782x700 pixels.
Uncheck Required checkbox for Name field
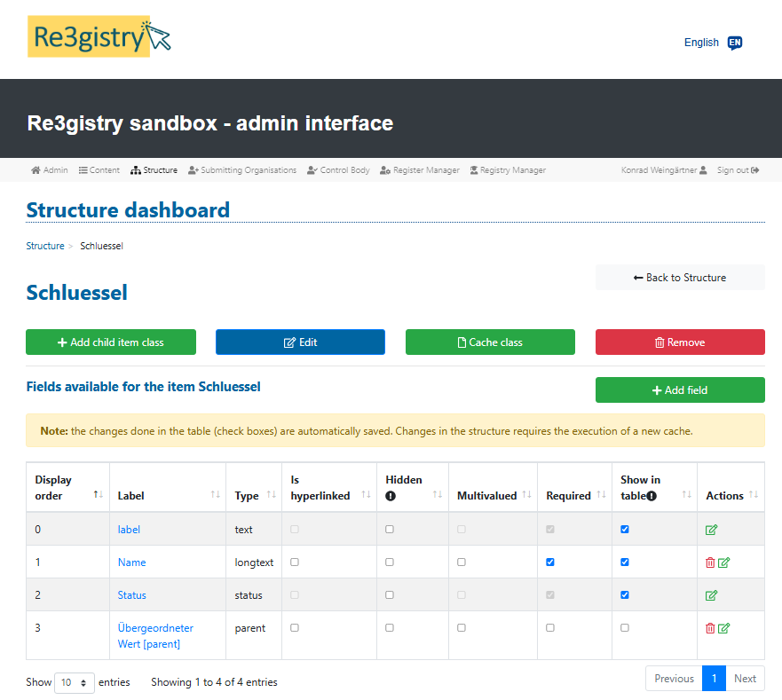[x=550, y=562]
